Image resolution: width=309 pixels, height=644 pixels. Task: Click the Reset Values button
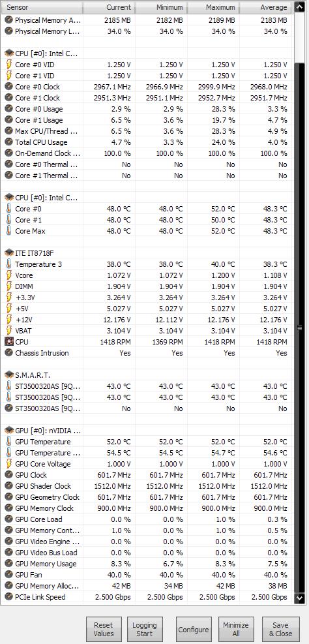(104, 629)
